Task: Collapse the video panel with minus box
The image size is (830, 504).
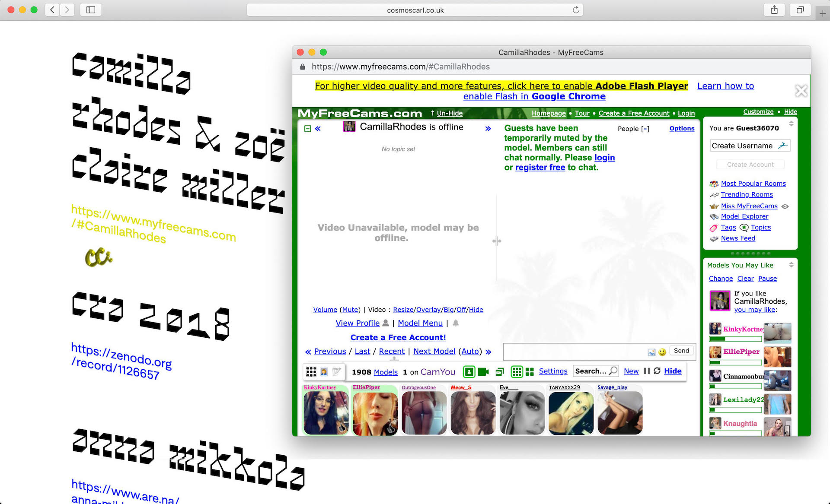Action: click(308, 129)
